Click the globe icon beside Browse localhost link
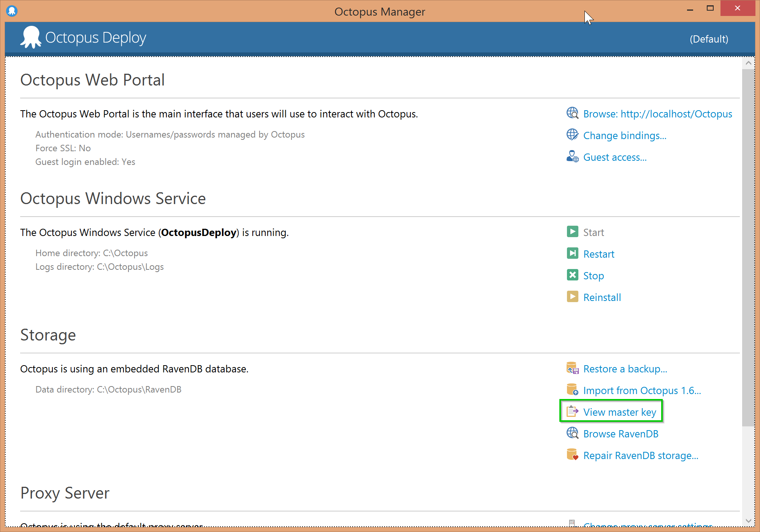760x532 pixels. 572,113
